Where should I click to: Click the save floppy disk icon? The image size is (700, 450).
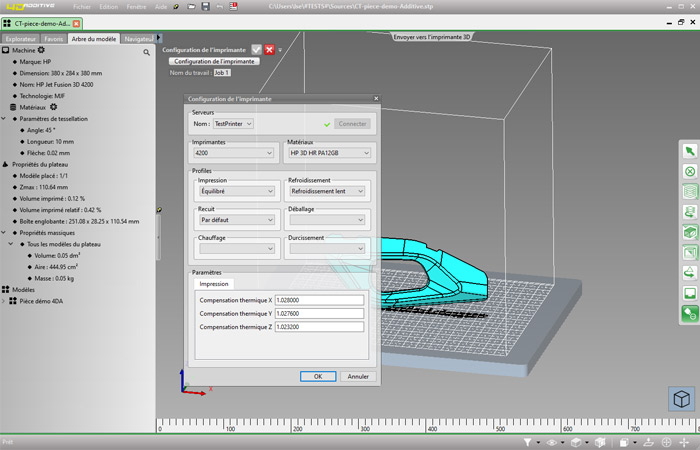[x=206, y=6]
